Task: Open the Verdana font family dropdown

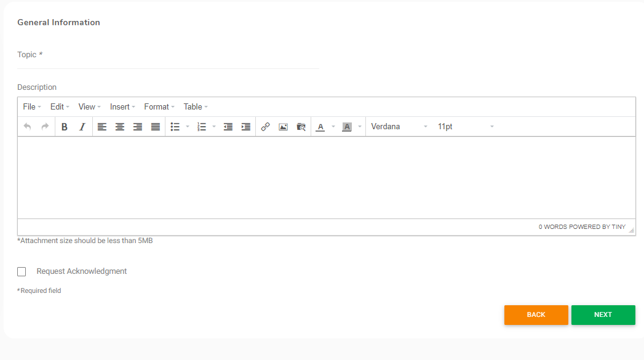Action: point(399,127)
